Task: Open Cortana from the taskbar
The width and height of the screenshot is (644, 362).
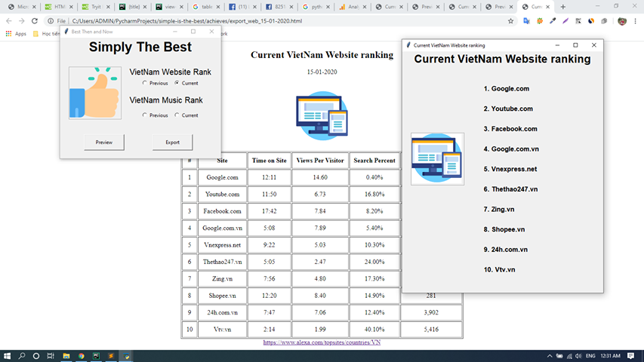Action: (x=36, y=356)
